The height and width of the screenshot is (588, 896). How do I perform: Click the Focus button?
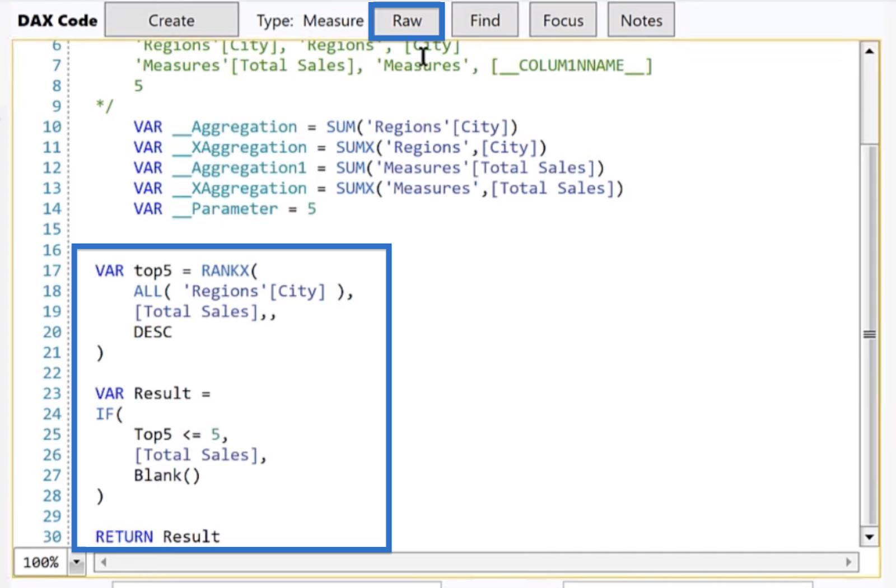[x=563, y=20]
